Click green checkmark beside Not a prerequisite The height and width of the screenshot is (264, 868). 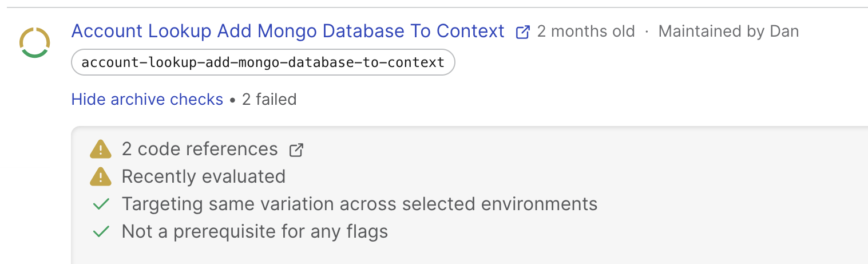[101, 231]
